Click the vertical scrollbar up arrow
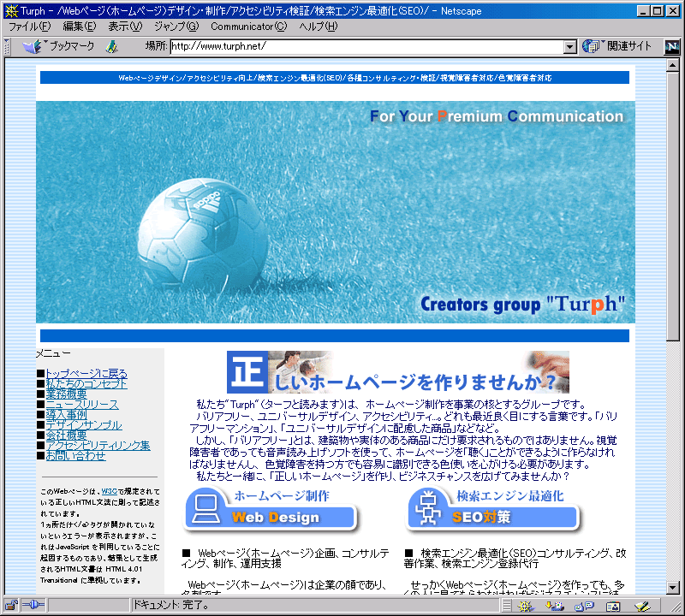This screenshot has height=616, width=685. pos(673,66)
